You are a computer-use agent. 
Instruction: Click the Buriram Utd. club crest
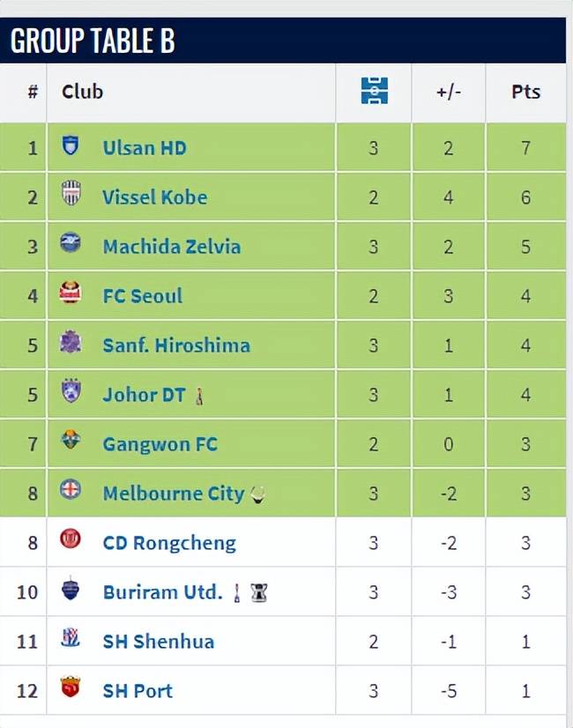71,591
